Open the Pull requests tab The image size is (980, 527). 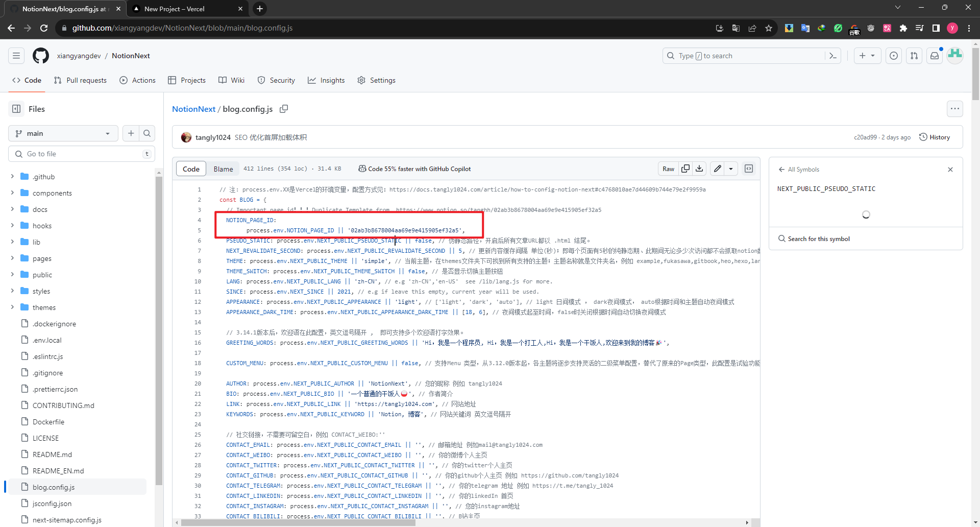coord(80,80)
